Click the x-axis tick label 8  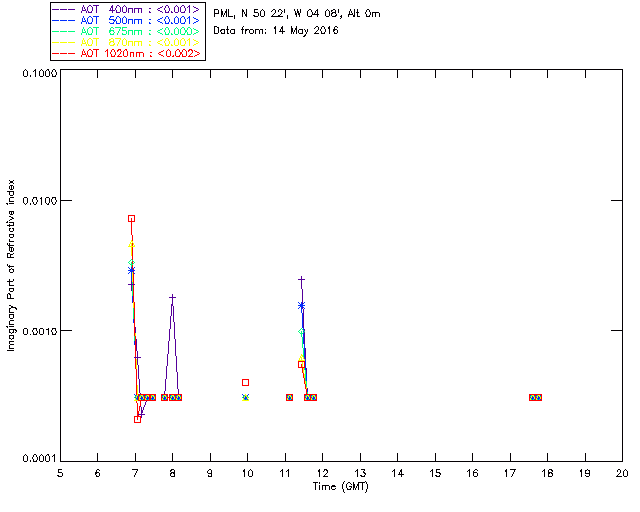pos(173,473)
